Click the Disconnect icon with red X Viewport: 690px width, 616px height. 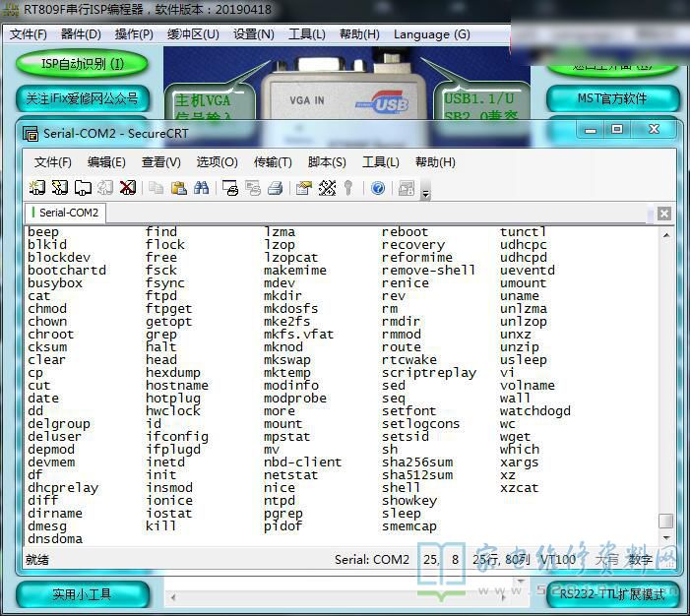[x=128, y=188]
